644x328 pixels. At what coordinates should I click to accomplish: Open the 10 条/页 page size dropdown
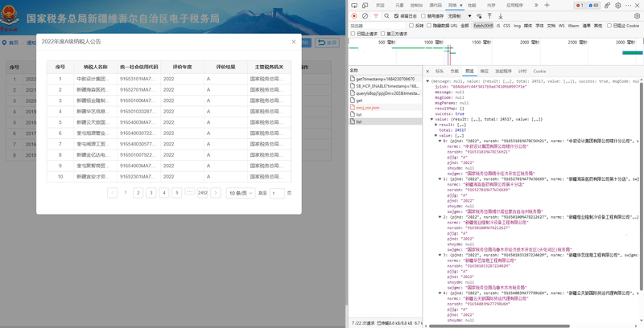coord(241,193)
